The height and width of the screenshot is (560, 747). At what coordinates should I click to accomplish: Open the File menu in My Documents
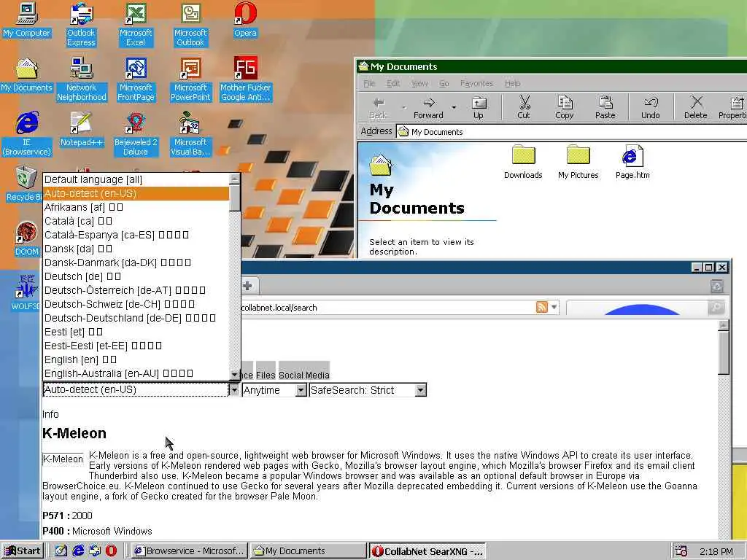[369, 83]
